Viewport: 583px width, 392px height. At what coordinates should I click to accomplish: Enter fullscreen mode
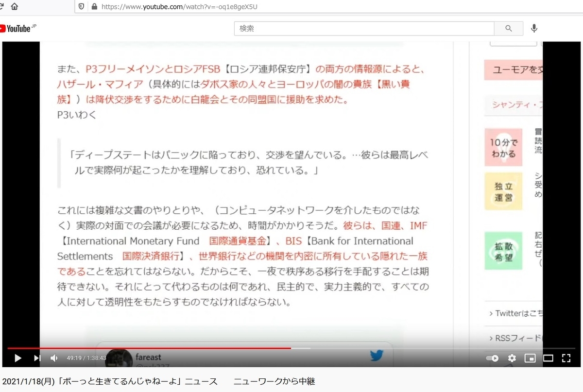566,358
